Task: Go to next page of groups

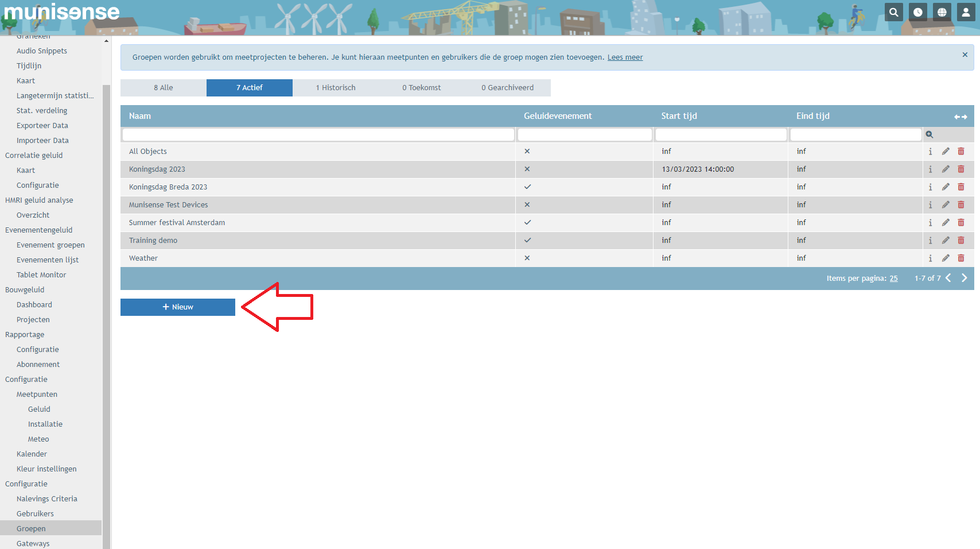Action: 965,278
